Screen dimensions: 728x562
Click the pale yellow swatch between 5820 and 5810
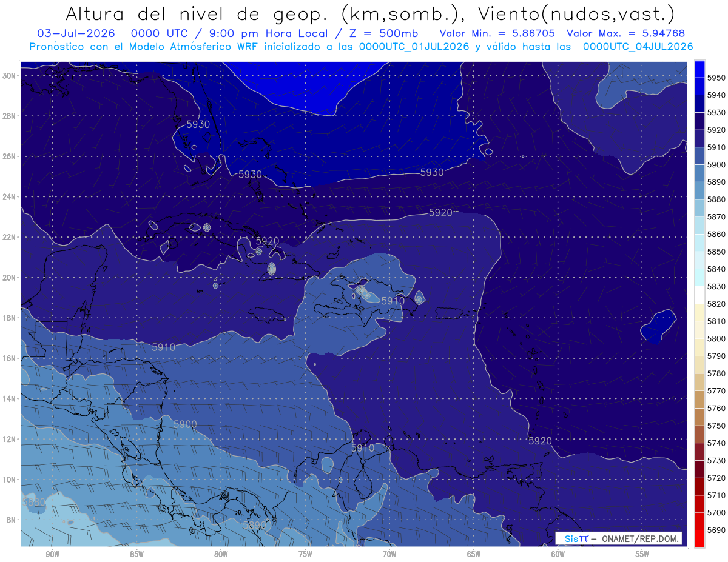[699, 312]
